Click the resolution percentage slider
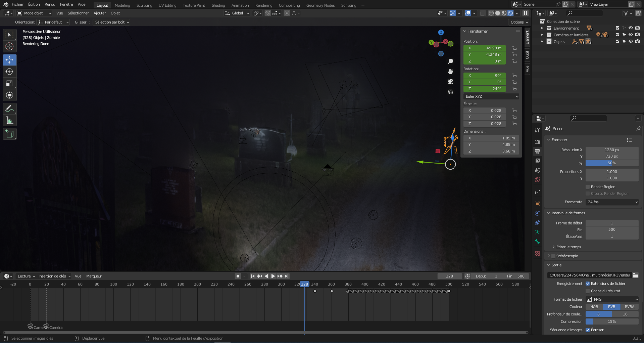This screenshot has width=644, height=343. pyautogui.click(x=612, y=163)
